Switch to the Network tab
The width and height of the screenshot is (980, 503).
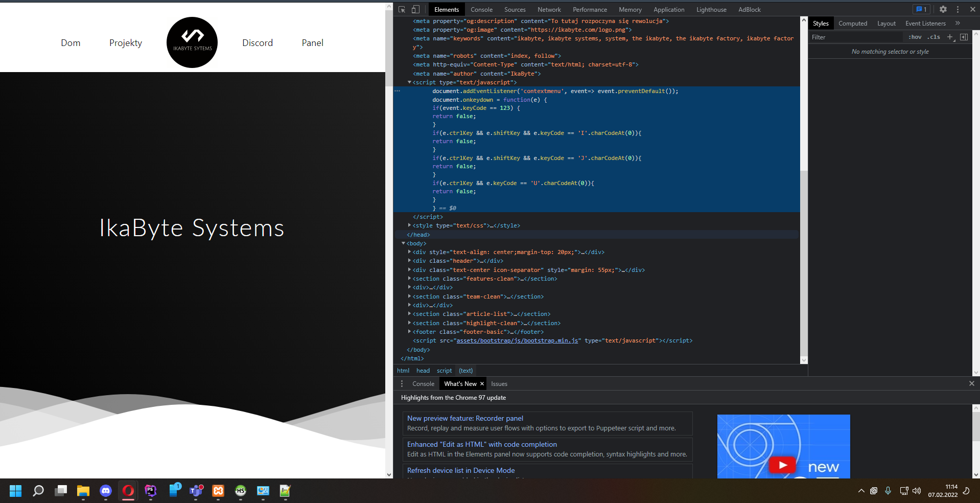(x=549, y=9)
